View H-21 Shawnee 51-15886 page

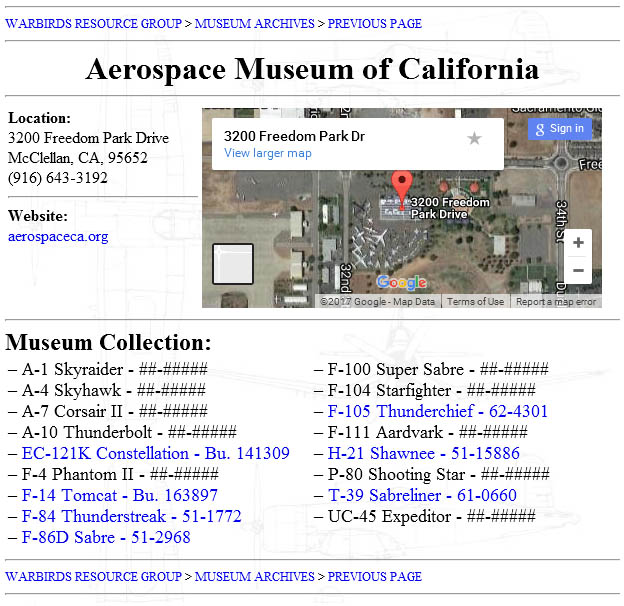tap(423, 453)
